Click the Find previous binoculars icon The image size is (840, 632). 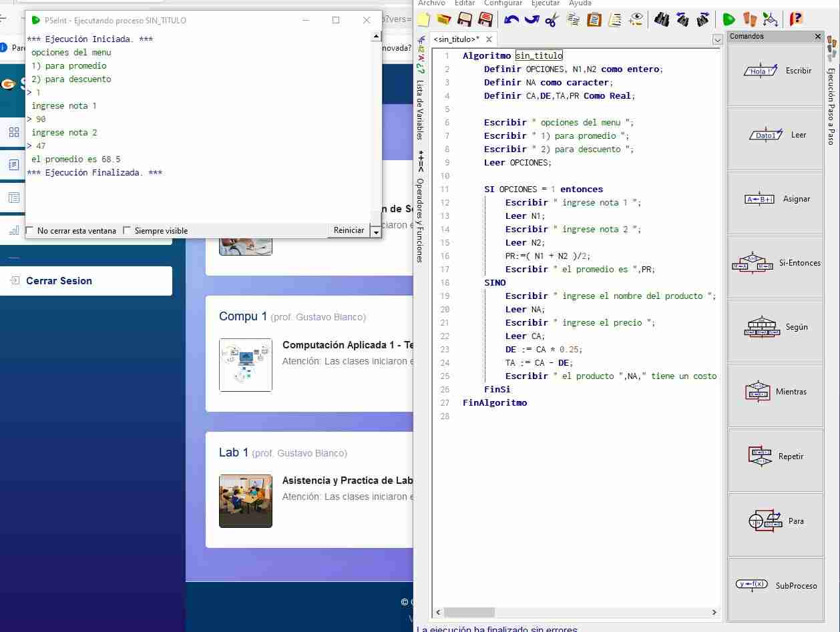(682, 19)
